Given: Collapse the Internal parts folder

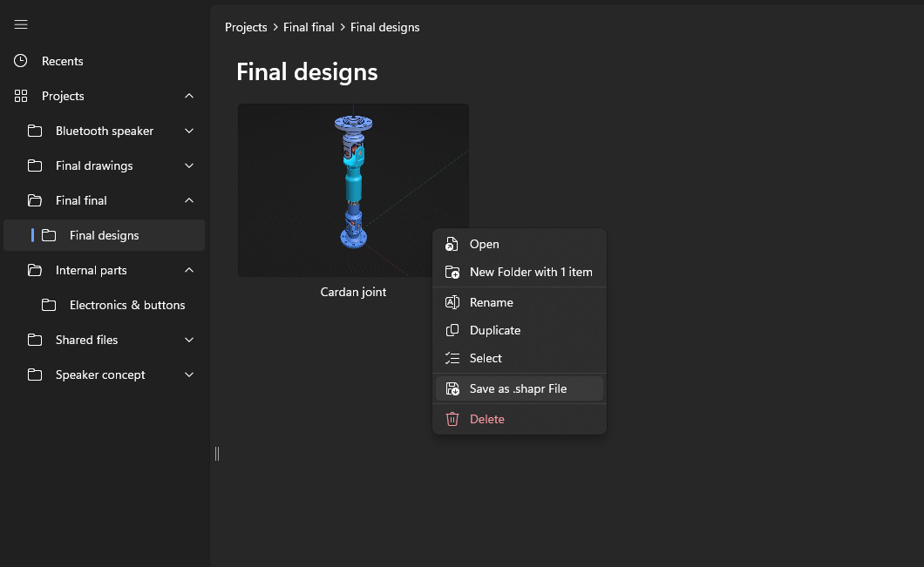Looking at the screenshot, I should [189, 270].
